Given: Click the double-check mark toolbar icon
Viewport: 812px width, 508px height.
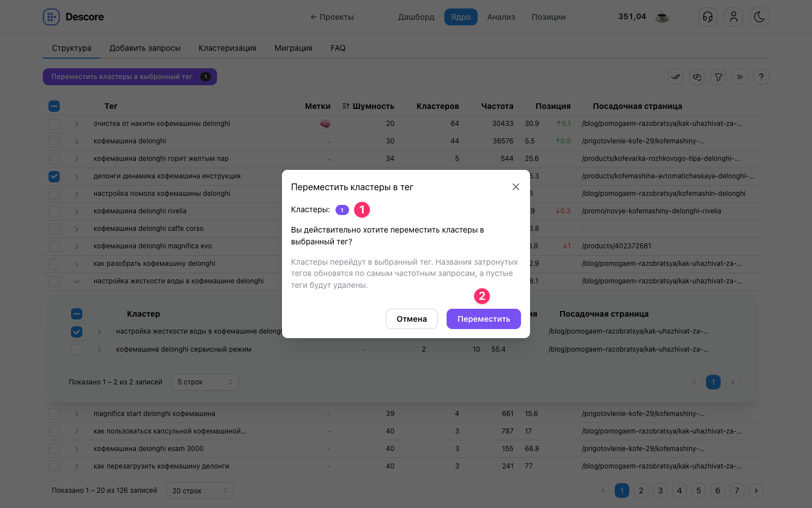Looking at the screenshot, I should click(676, 77).
